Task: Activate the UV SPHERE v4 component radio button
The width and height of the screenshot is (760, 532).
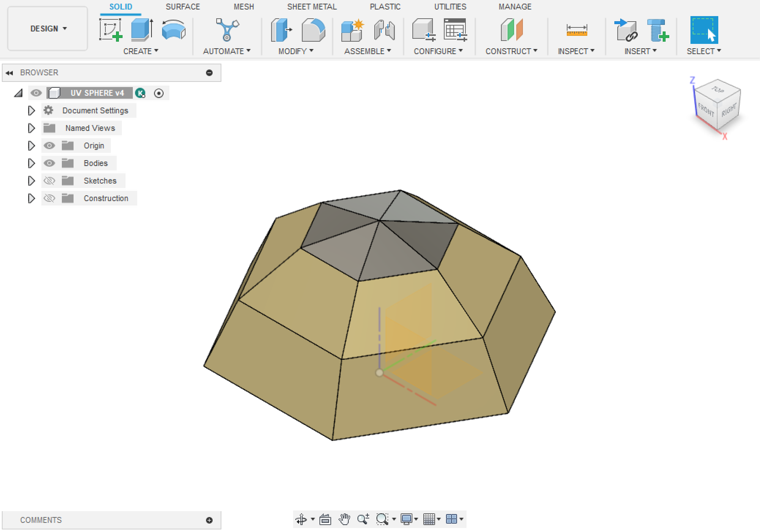Action: pos(159,93)
